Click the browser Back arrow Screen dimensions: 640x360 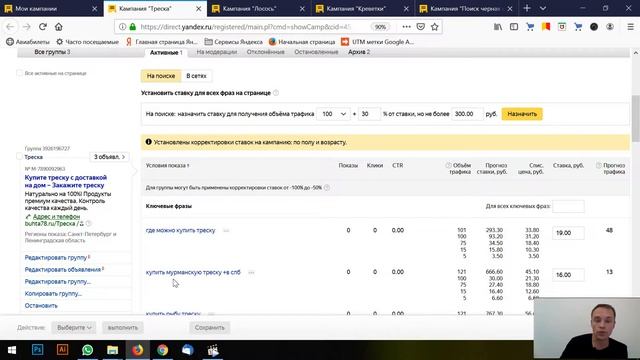pos(10,27)
